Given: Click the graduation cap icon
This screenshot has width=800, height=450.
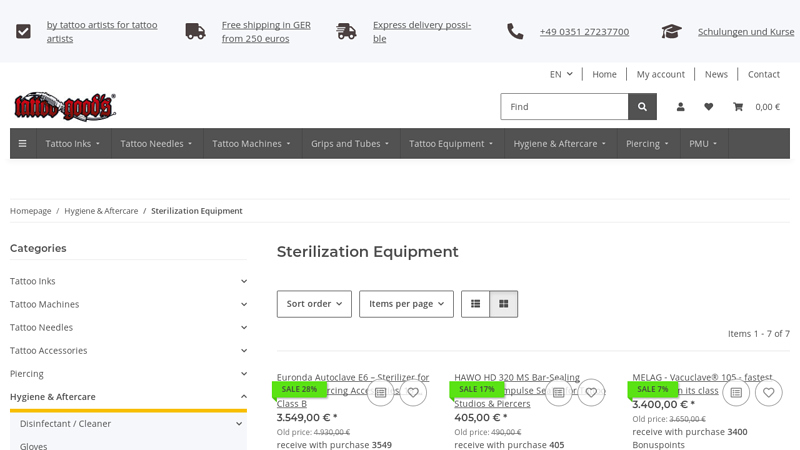Looking at the screenshot, I should [671, 32].
